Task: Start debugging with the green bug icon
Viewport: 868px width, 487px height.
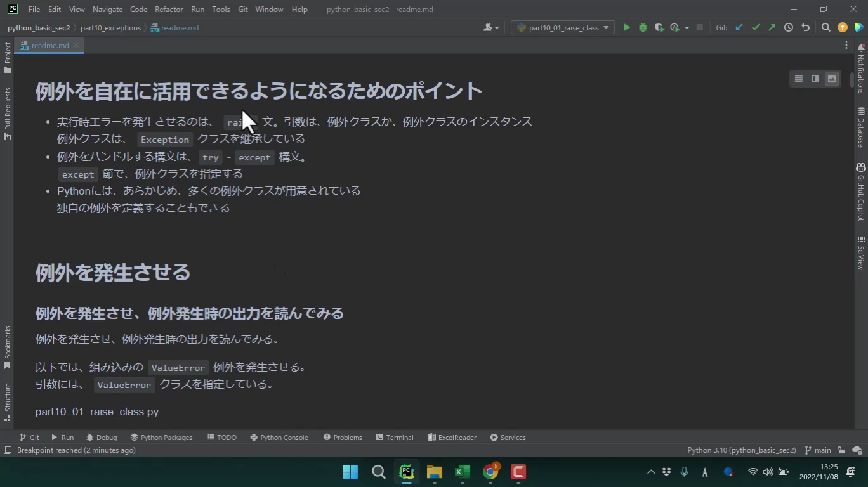Action: tap(643, 27)
